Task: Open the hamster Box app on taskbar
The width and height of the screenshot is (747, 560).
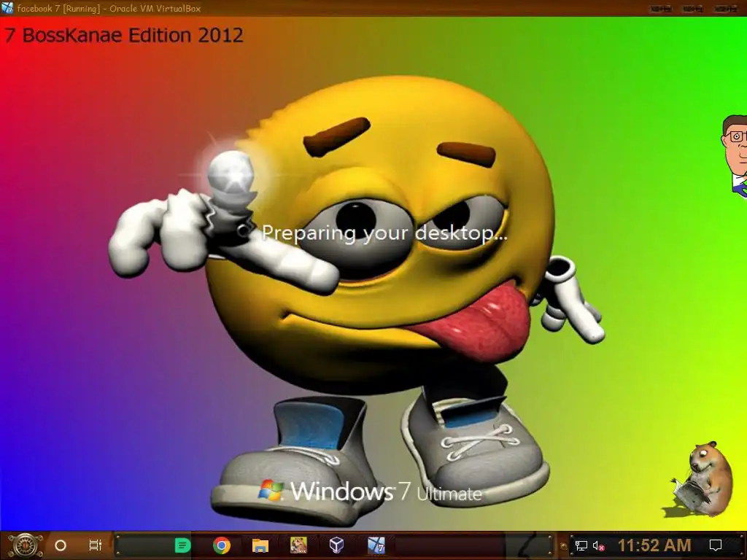Action: click(298, 545)
